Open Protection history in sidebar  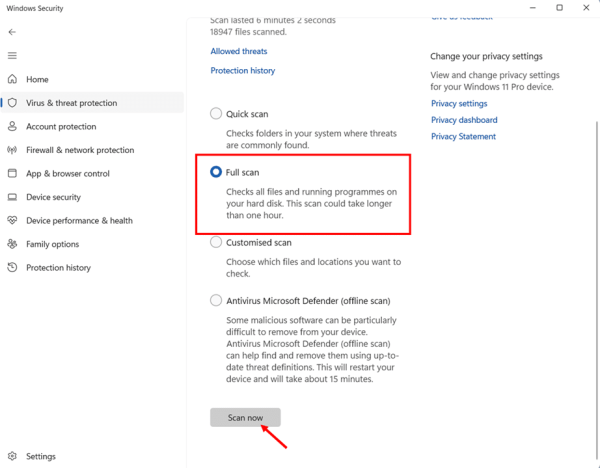(92, 267)
